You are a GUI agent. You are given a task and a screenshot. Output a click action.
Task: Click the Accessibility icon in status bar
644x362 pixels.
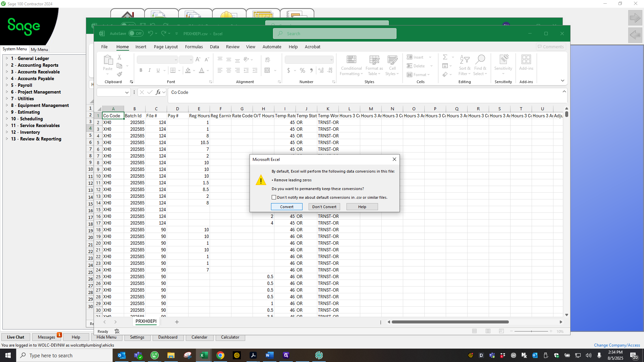tap(117, 331)
